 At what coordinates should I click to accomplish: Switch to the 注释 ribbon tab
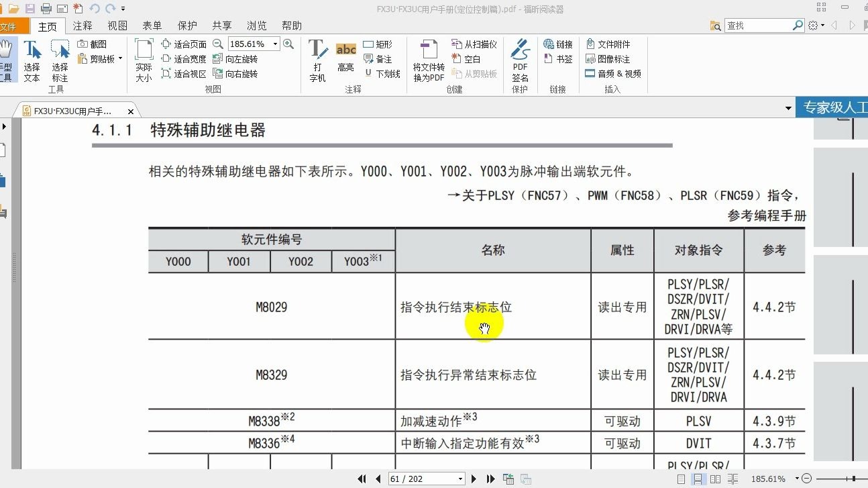pos(82,26)
